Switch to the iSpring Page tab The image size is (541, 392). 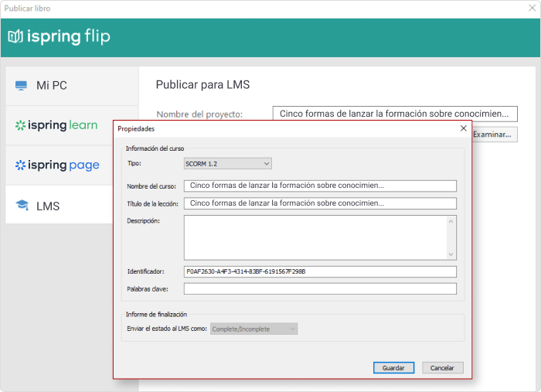point(60,165)
